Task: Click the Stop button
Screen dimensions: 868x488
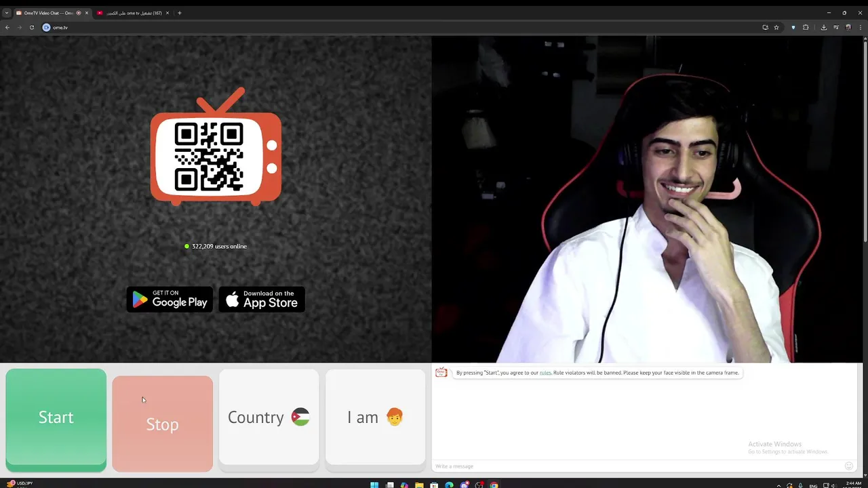Action: pos(162,424)
